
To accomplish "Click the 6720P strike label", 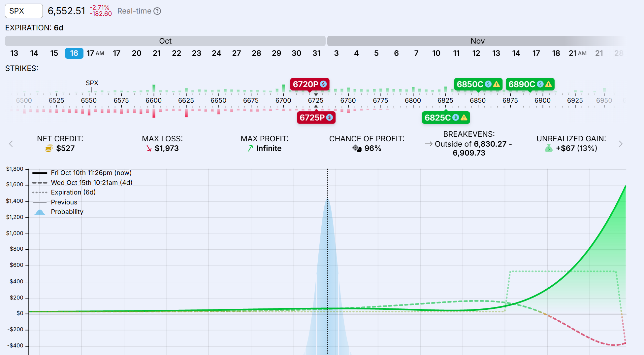I will pyautogui.click(x=306, y=84).
